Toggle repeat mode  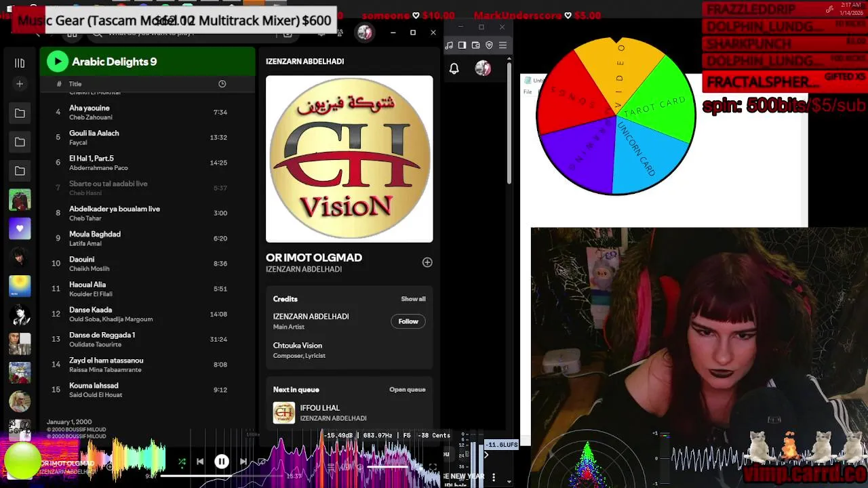262,462
